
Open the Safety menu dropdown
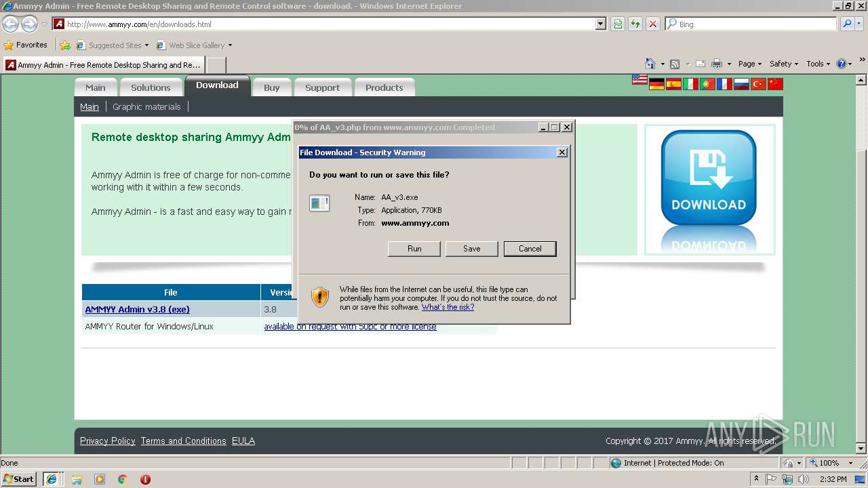click(784, 64)
